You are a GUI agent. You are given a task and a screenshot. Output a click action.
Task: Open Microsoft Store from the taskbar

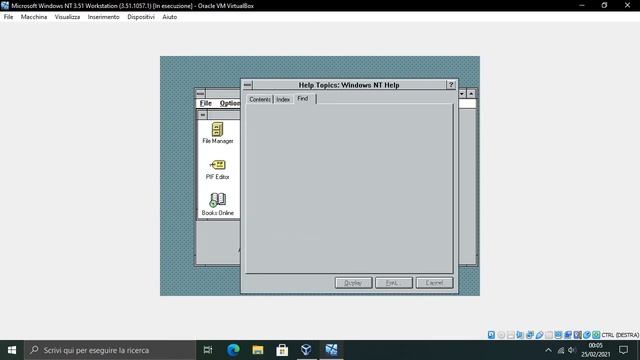282,350
